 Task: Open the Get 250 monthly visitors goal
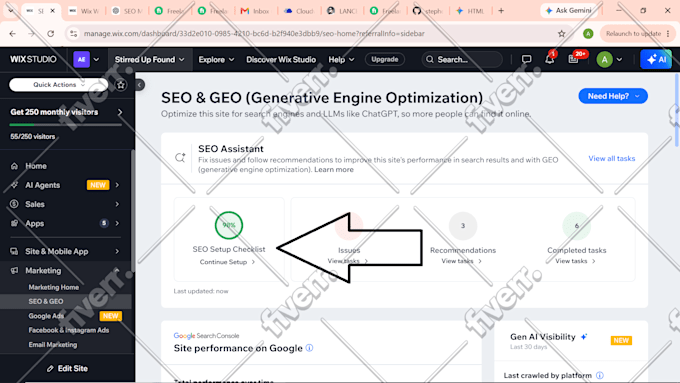66,112
